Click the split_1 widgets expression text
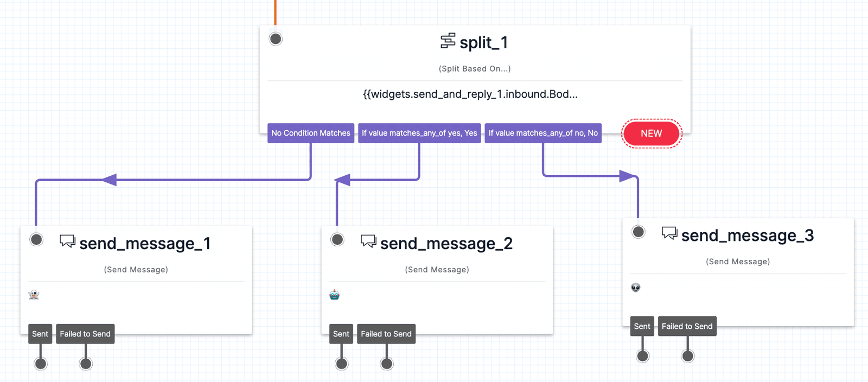 click(470, 94)
